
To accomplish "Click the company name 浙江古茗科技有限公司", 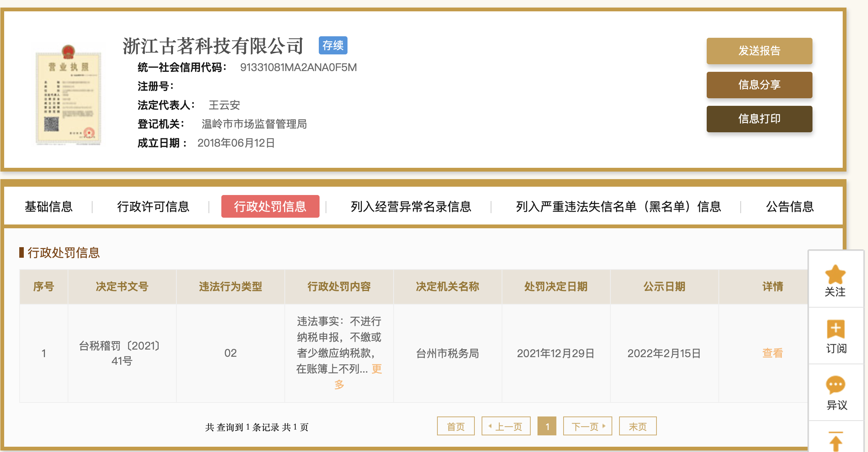I will click(x=213, y=46).
